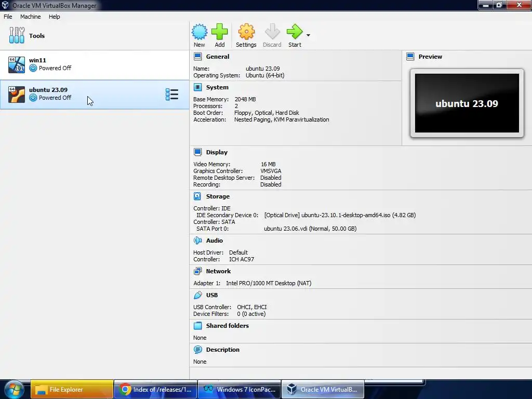The width and height of the screenshot is (532, 399).
Task: Click the win11 Powered Off status icon
Action: click(x=33, y=68)
